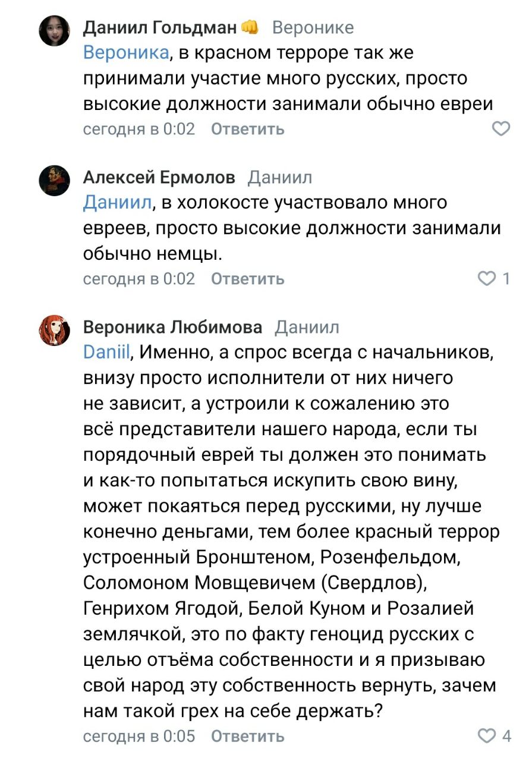The width and height of the screenshot is (532, 761).
Task: Reply to Алексей Ермолов's comment via Ответить
Action: (x=248, y=279)
